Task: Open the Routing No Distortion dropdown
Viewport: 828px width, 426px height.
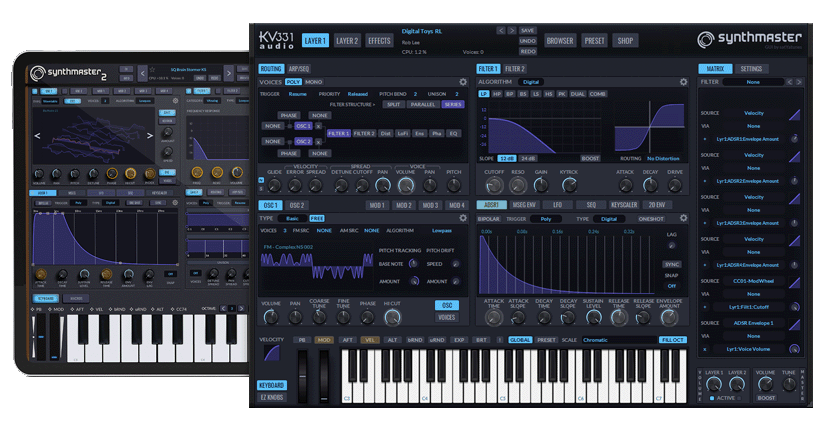Action: point(663,158)
